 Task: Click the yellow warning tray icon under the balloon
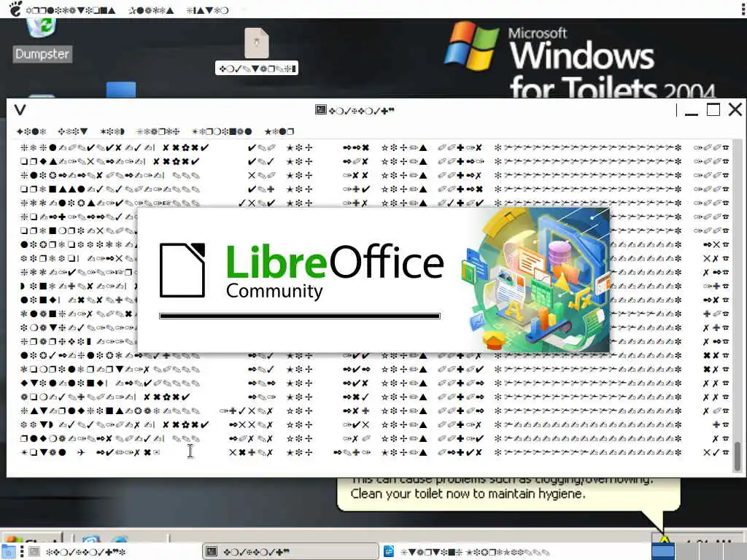click(x=664, y=540)
